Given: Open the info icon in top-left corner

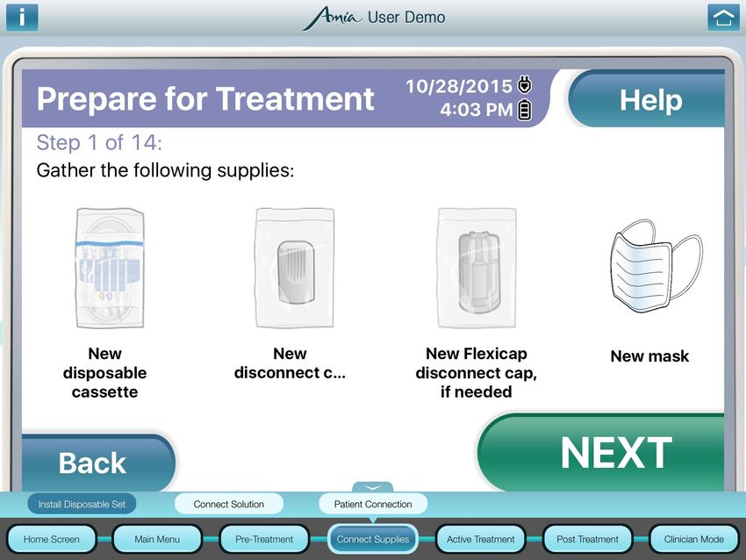Looking at the screenshot, I should click(22, 18).
